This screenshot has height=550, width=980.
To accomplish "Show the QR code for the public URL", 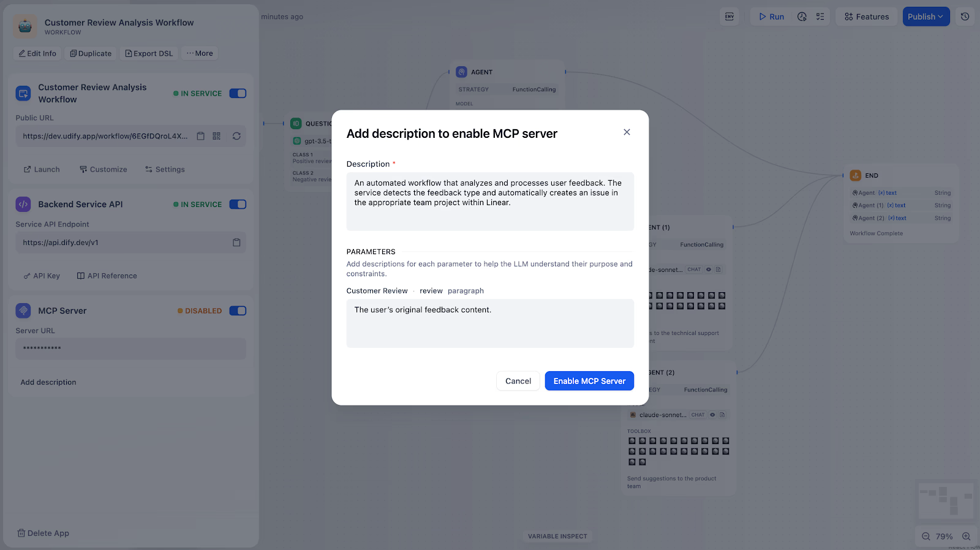I will 216,136.
